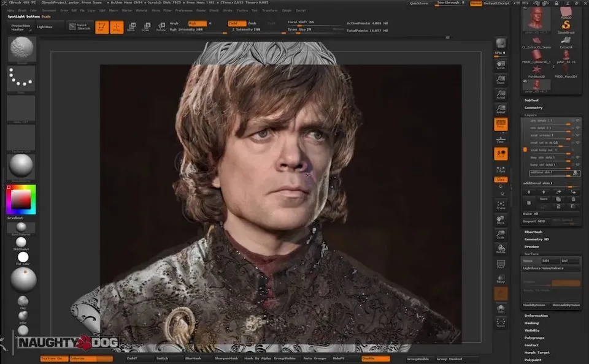Expand the Geometry palette section

coord(533,108)
